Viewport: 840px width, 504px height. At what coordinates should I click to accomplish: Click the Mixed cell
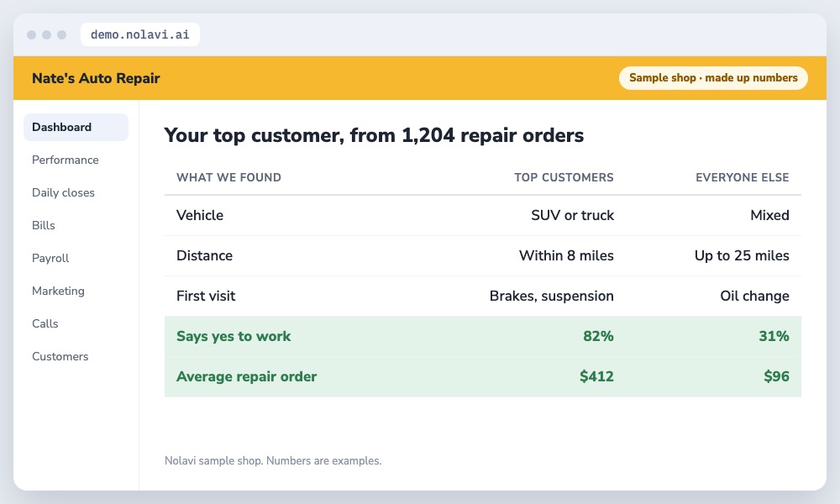769,215
